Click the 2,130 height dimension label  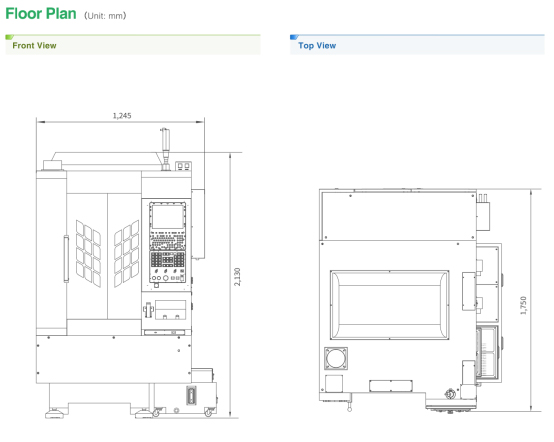coord(237,277)
